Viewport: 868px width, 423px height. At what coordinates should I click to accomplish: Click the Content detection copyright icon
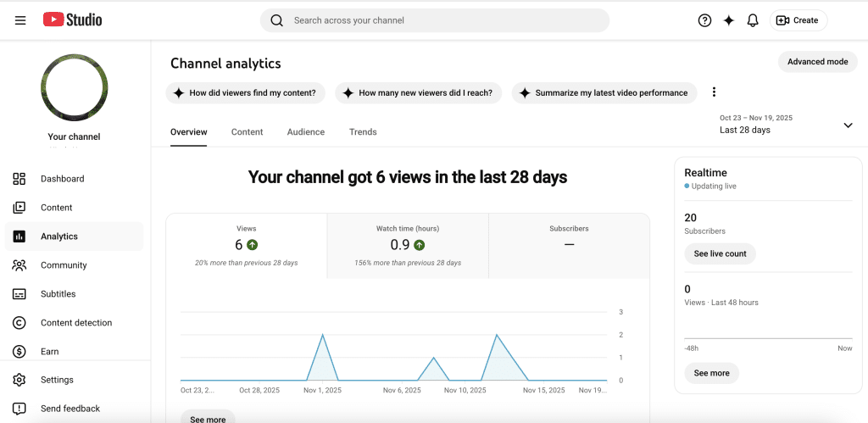pos(19,323)
